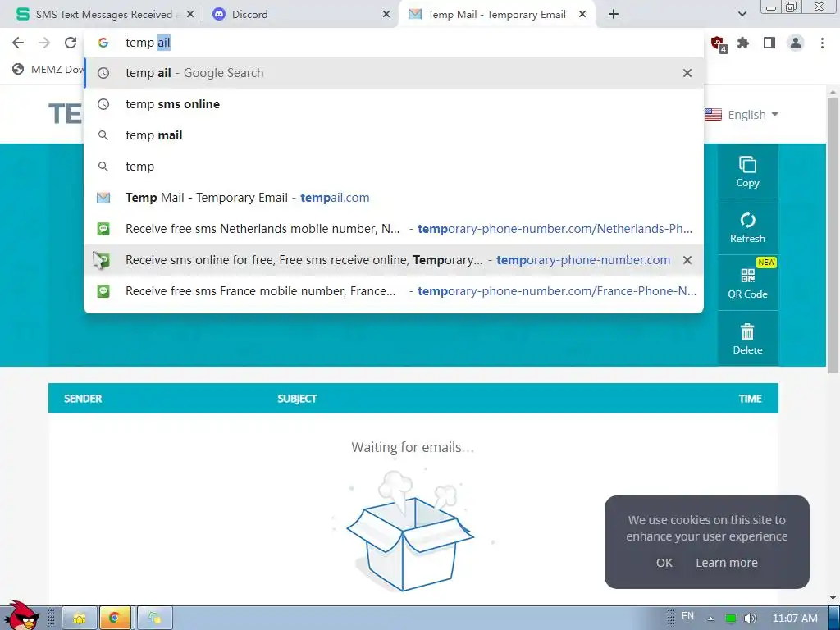
Task: Click the American flag language icon
Action: click(x=713, y=115)
